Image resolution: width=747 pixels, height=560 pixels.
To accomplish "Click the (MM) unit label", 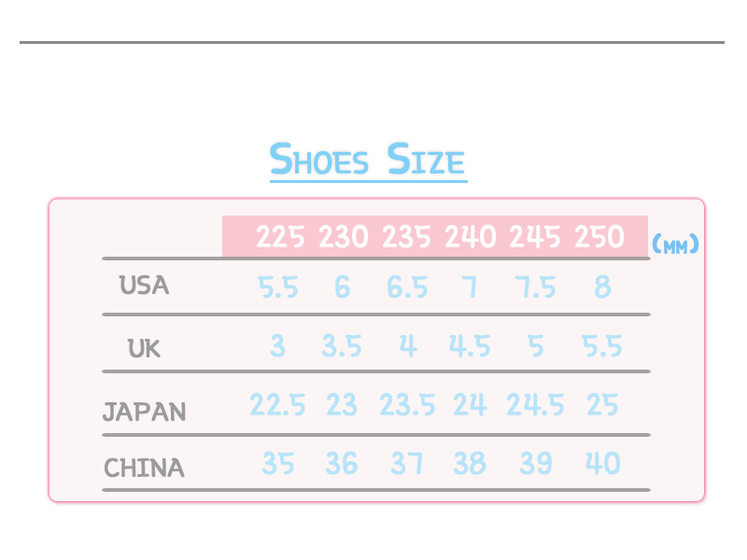I will click(x=675, y=245).
